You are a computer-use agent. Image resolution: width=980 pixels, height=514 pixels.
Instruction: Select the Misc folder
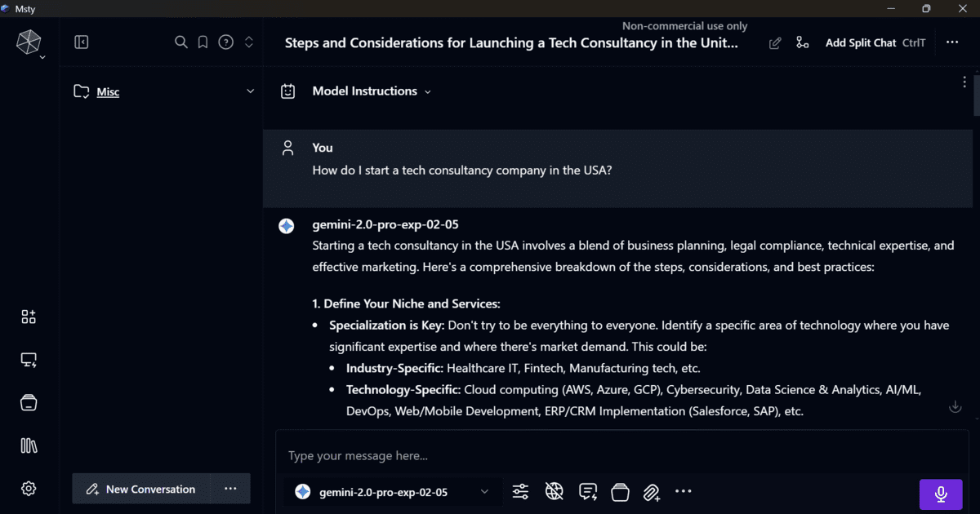pos(108,92)
